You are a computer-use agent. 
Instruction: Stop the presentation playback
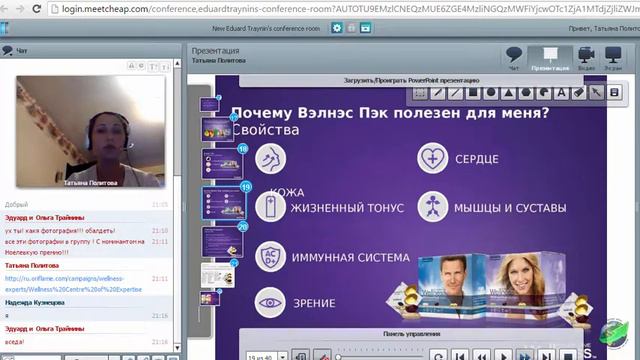click(568, 356)
